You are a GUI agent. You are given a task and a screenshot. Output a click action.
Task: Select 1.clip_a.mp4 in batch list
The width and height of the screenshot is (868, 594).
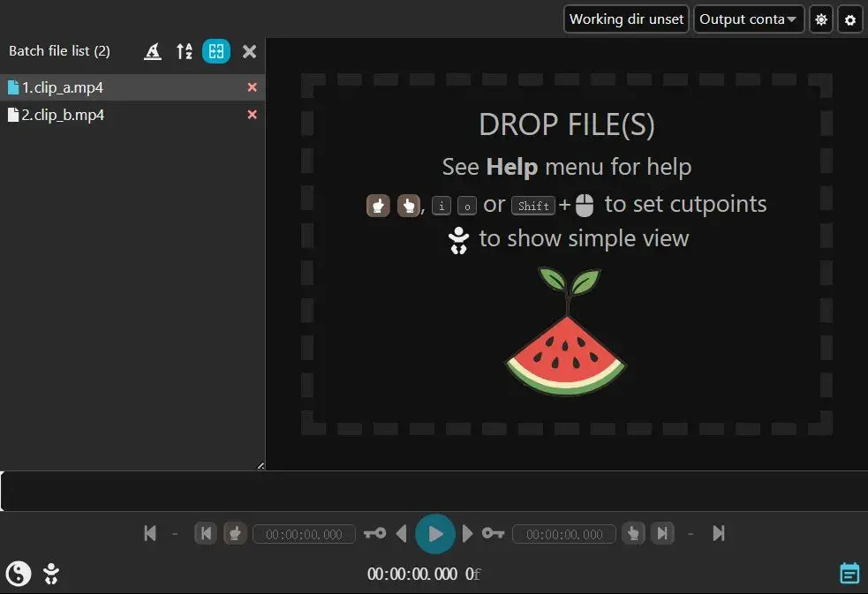132,87
